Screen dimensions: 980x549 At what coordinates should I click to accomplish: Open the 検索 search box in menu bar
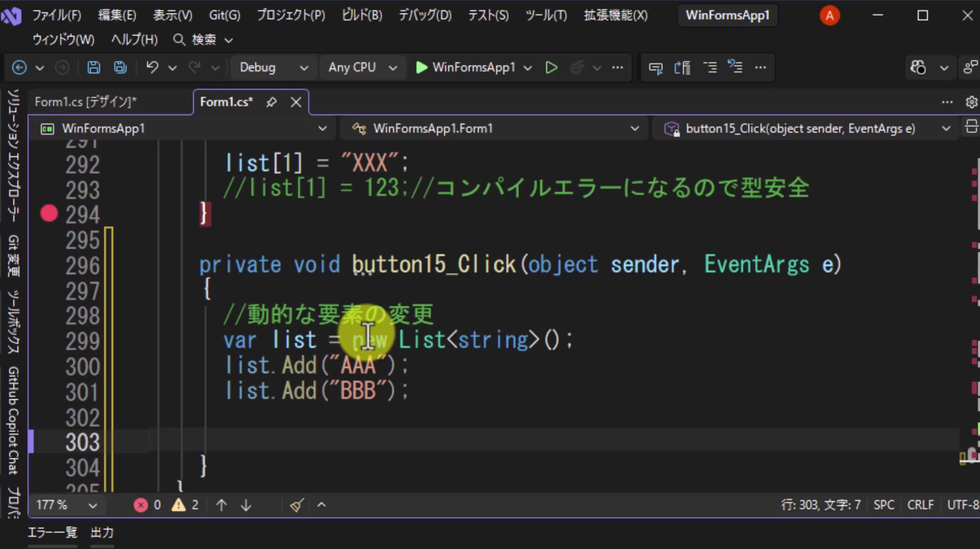(203, 40)
